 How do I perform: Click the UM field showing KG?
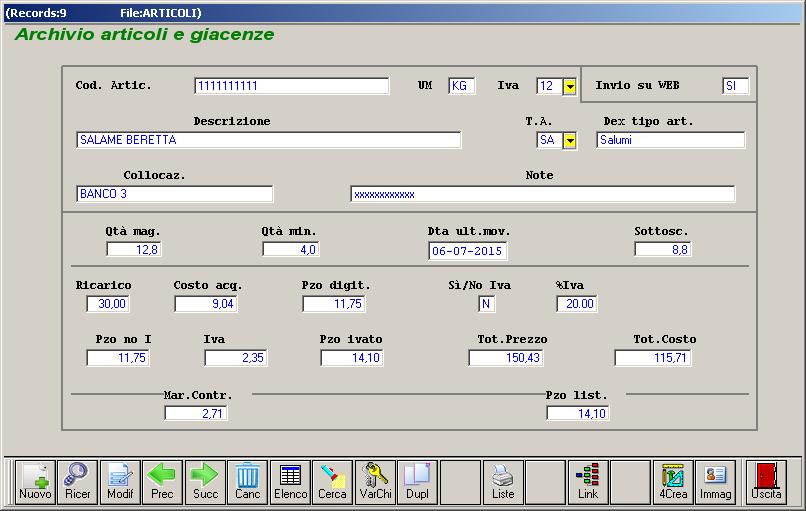462,86
